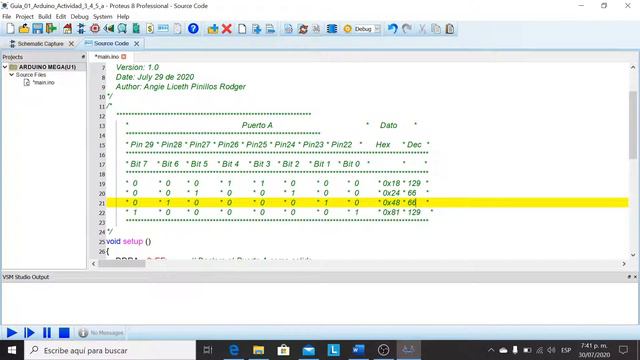Viewport: 640px width, 360px height.
Task: Click the Source Files folder label
Action: (31, 75)
